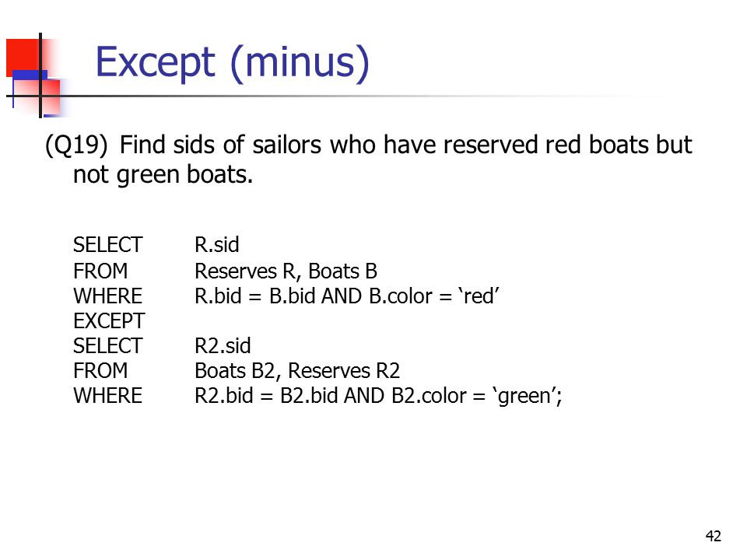Click the first WHERE keyword
Screen dimensions: 747x560
107,296
